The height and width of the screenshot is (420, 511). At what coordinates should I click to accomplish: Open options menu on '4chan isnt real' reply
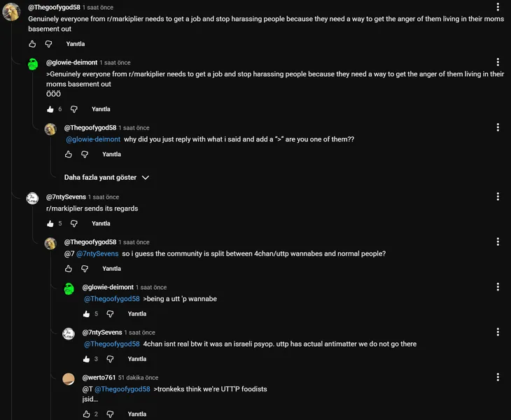pos(498,332)
